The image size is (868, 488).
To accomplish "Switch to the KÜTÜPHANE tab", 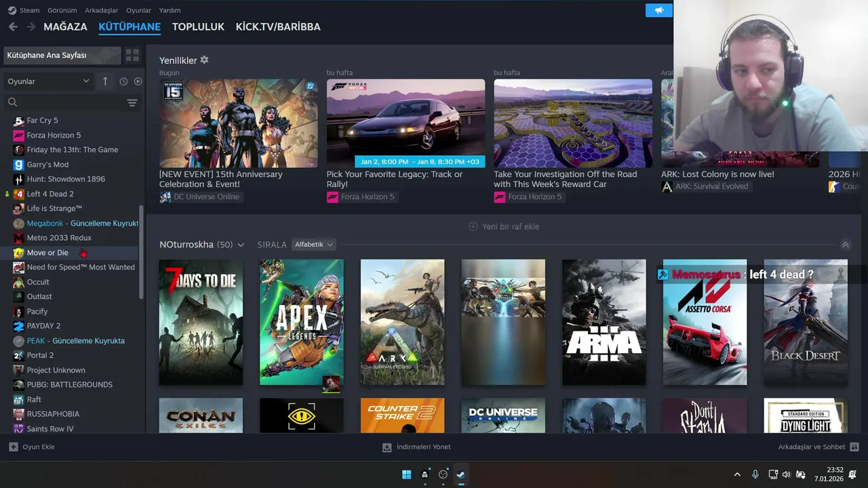I will pos(130,27).
